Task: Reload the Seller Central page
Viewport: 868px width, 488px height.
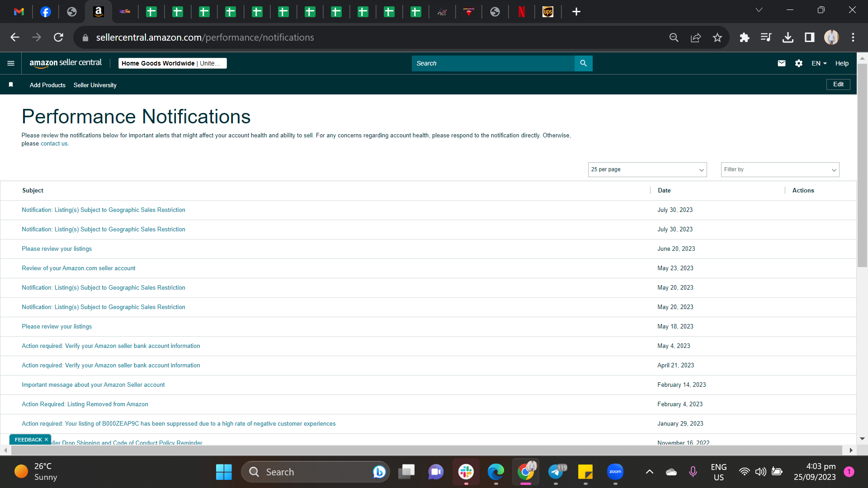Action: (x=58, y=38)
